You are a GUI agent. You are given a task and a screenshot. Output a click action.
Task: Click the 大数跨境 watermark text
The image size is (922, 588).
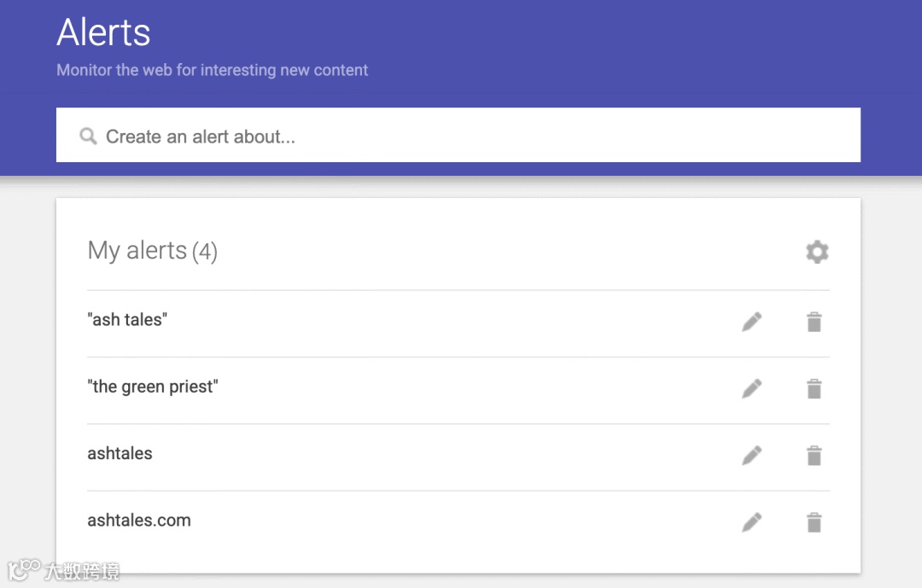coord(82,571)
